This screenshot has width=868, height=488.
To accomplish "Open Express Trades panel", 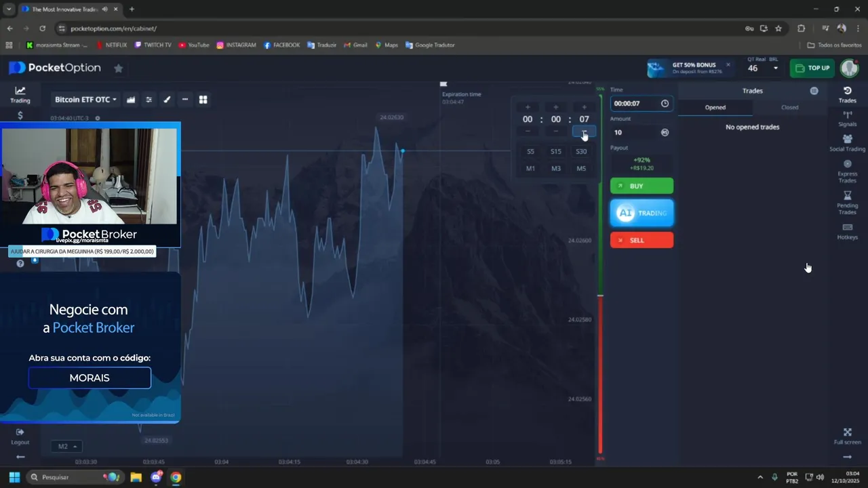I will click(x=847, y=171).
